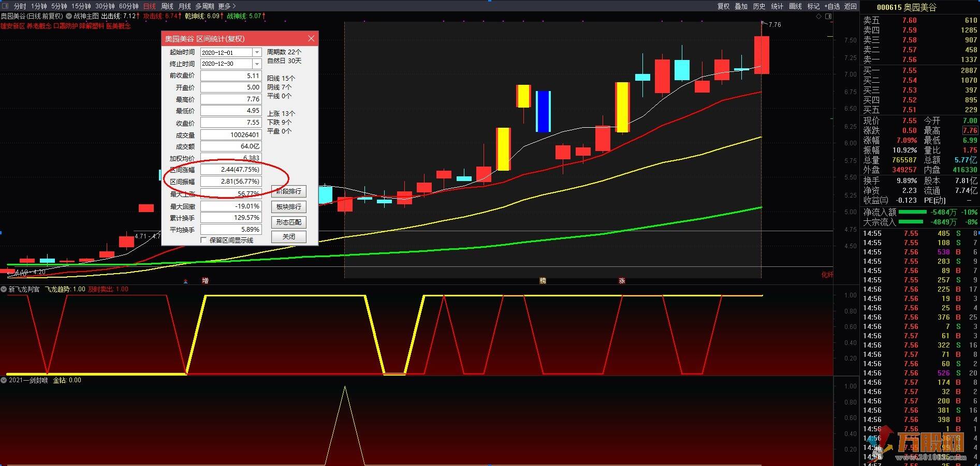
Task: Switch to 30分钟 period tab
Action: click(x=105, y=6)
